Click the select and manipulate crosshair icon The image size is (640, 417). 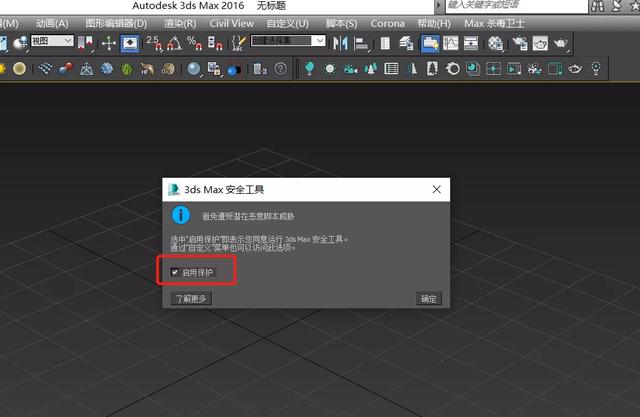109,43
